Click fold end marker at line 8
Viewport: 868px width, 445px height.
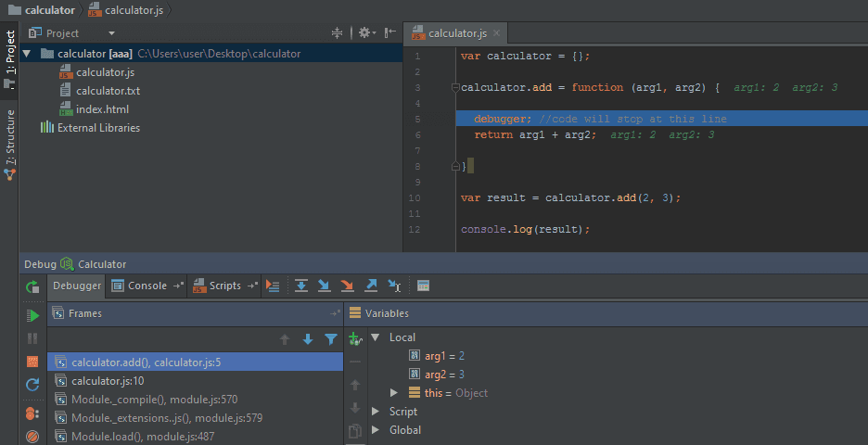pos(455,166)
